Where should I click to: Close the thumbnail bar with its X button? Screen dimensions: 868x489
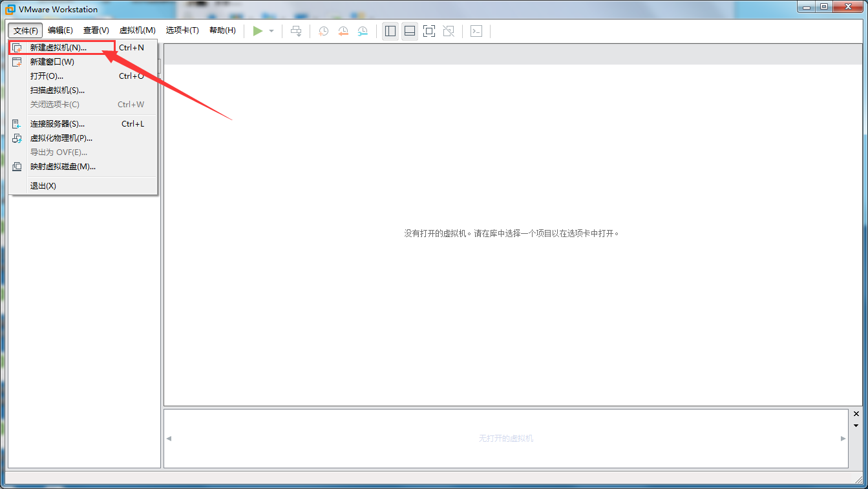(856, 413)
